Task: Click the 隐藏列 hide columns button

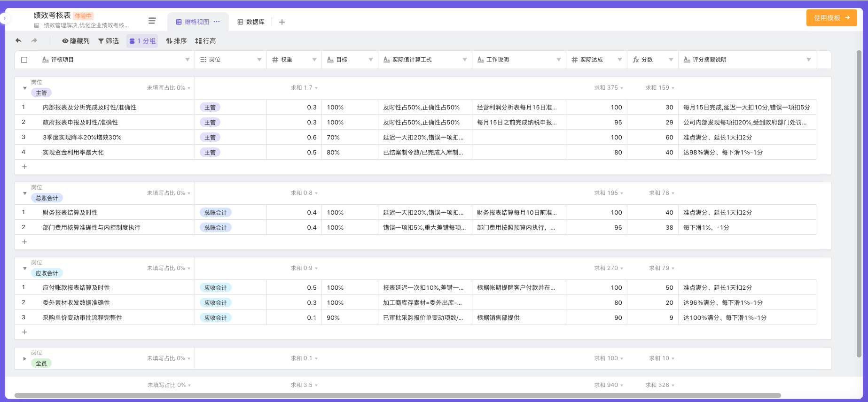Action: pyautogui.click(x=76, y=41)
